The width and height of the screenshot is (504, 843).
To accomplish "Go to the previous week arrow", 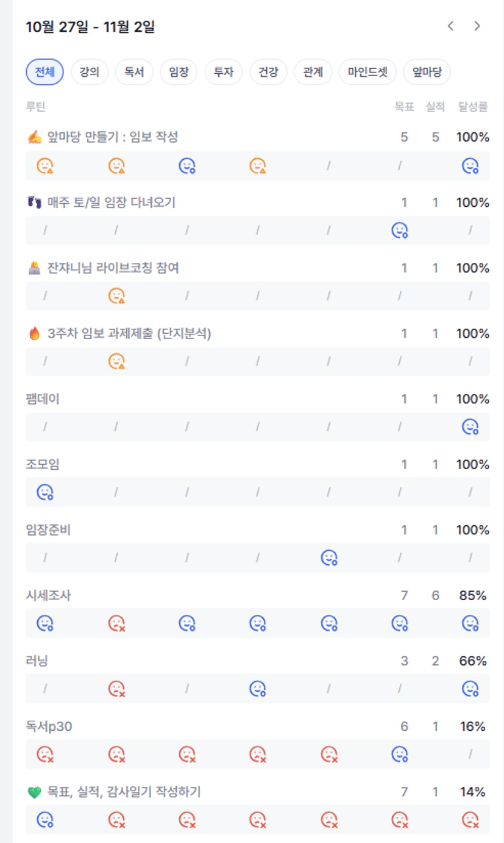I will point(451,26).
